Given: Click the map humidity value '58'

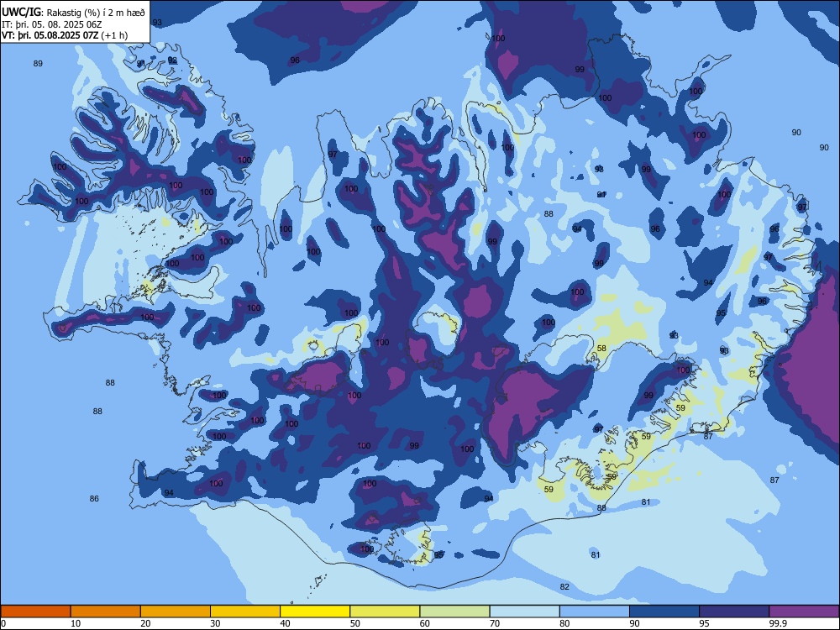Looking at the screenshot, I should point(601,349).
